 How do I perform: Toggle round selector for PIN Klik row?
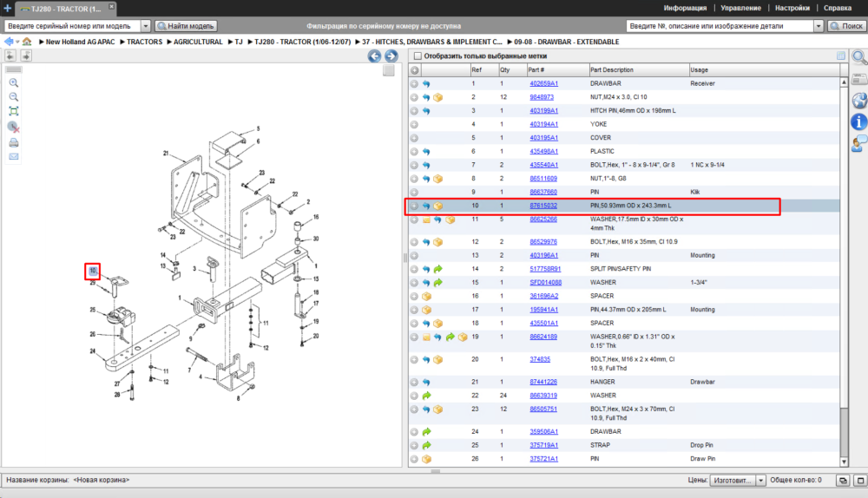[x=414, y=192]
